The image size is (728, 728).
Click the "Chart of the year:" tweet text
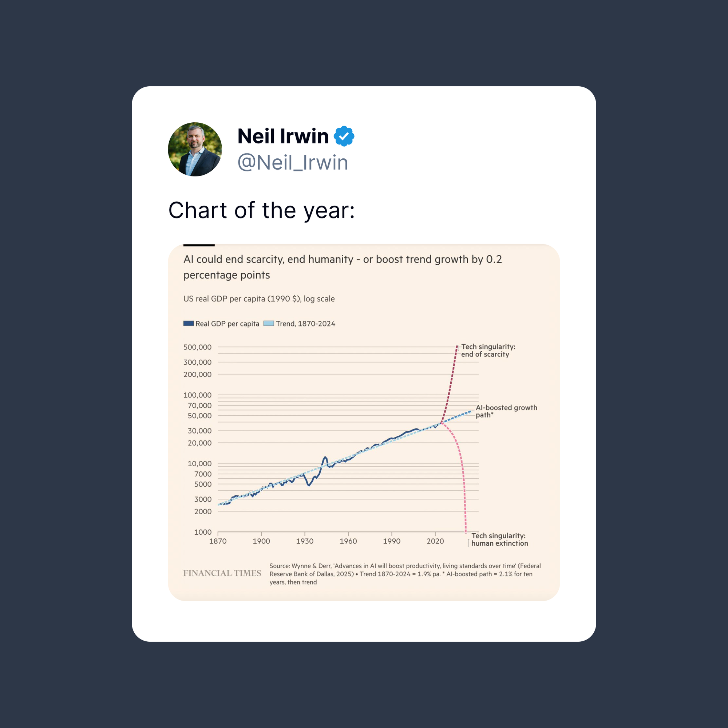pyautogui.click(x=261, y=210)
